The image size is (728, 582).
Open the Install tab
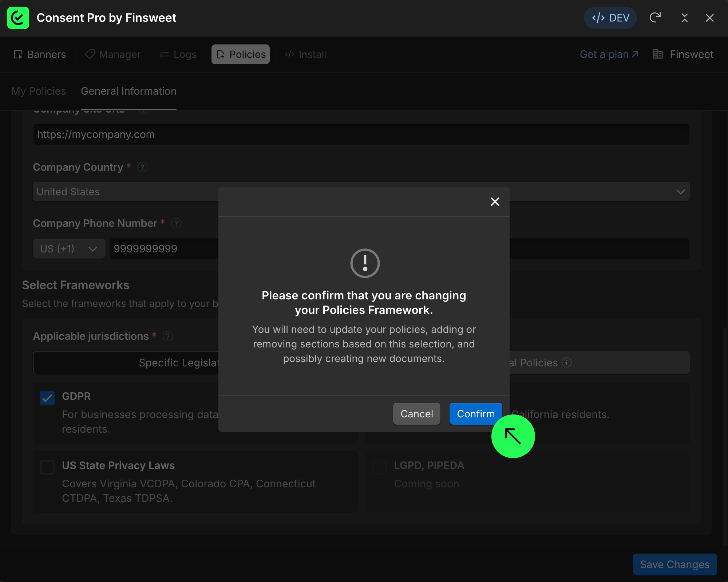[305, 54]
